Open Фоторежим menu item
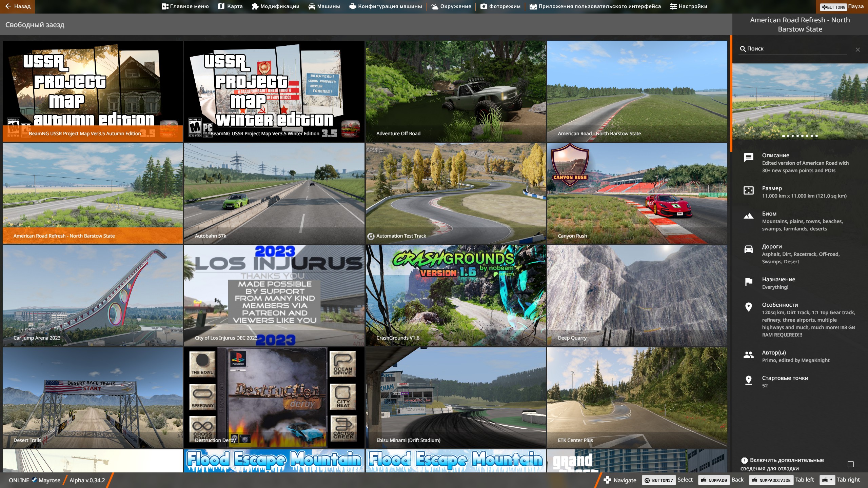868x488 pixels. click(500, 6)
